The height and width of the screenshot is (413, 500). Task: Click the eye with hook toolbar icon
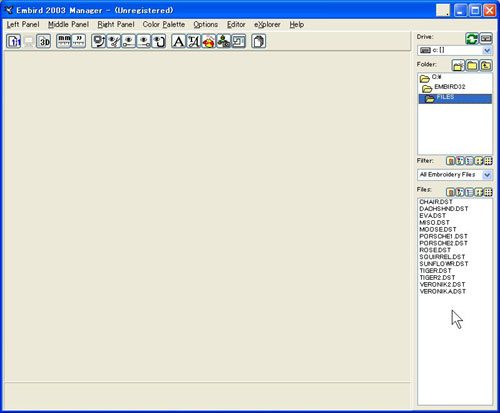[x=159, y=41]
